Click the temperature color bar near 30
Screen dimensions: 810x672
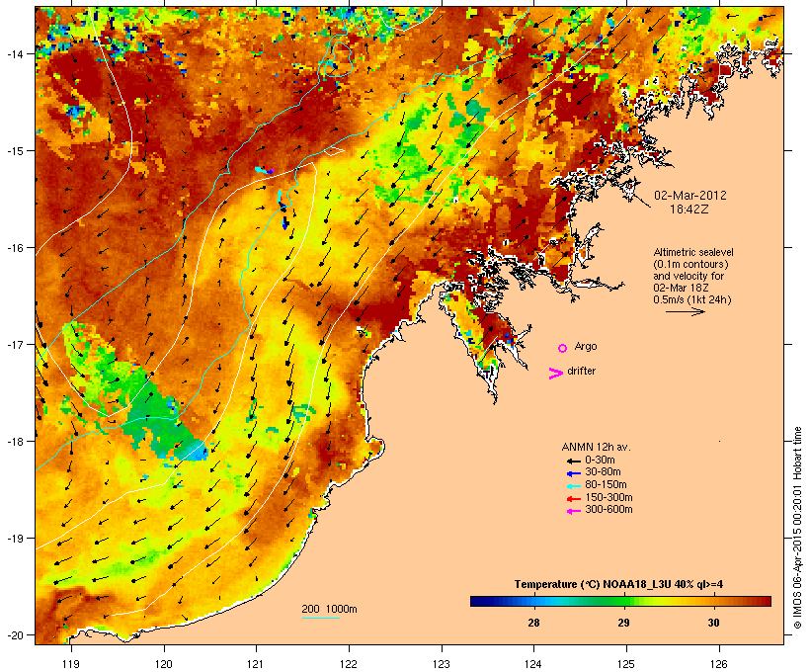point(714,601)
